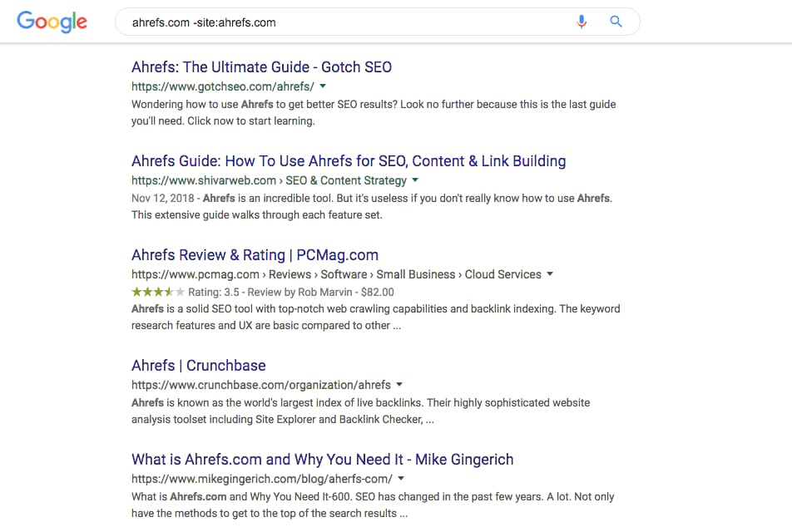
Task: Open What is Ahrefs.com Mike Gingerich result
Action: 322,460
